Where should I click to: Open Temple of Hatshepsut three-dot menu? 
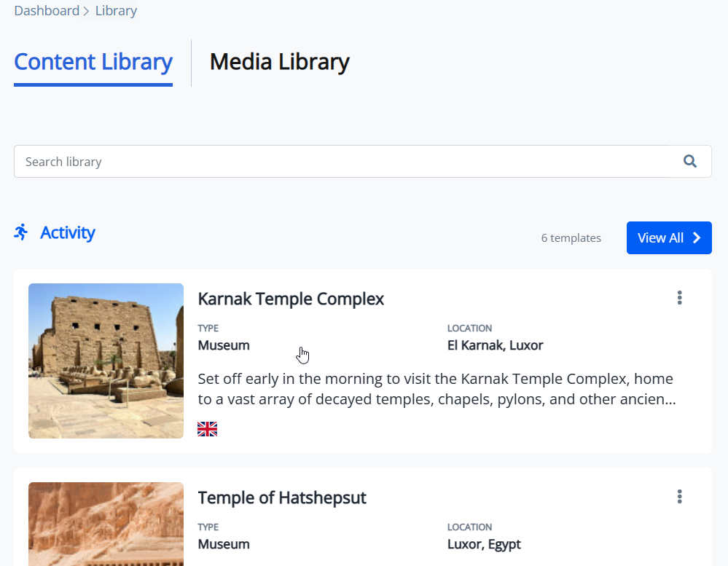tap(680, 497)
